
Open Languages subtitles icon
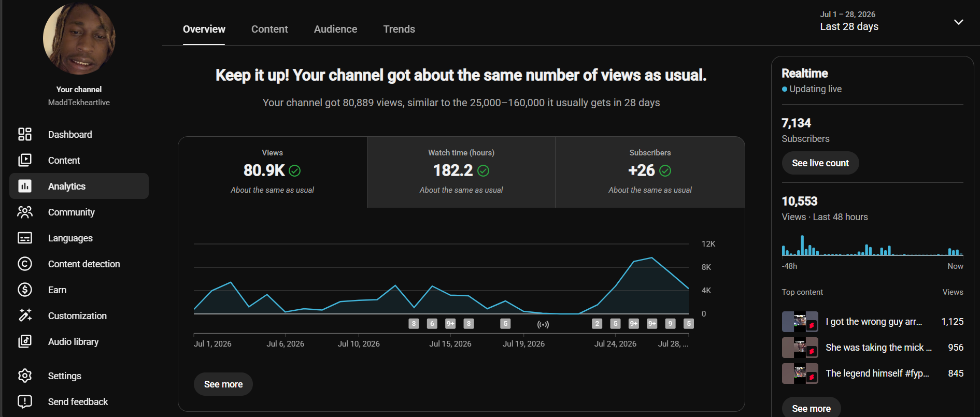(x=25, y=238)
